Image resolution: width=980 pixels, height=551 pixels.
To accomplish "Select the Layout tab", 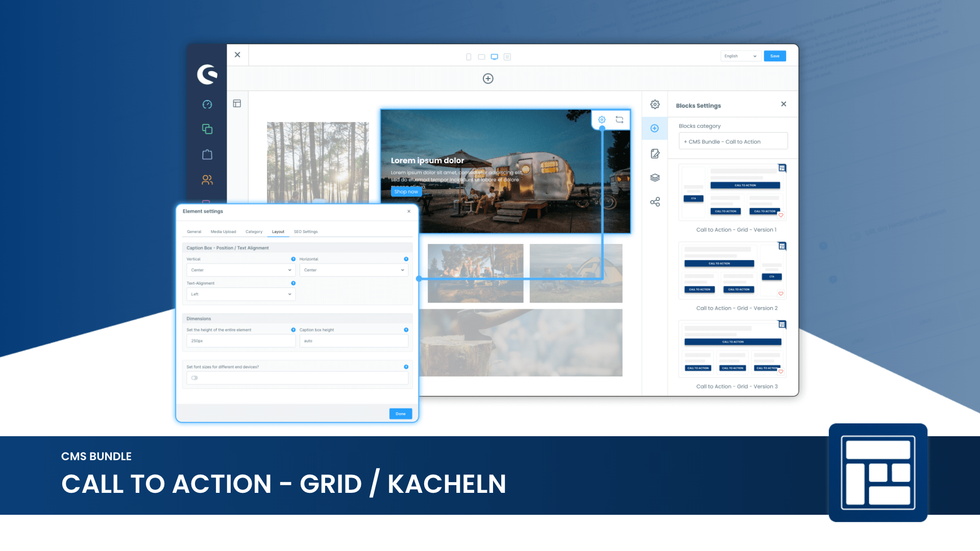I will point(278,232).
